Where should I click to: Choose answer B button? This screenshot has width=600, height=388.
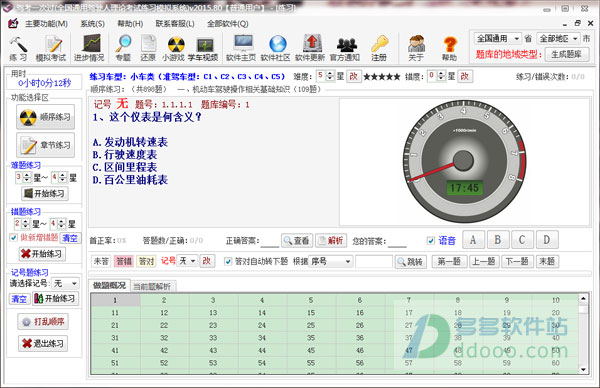point(498,240)
